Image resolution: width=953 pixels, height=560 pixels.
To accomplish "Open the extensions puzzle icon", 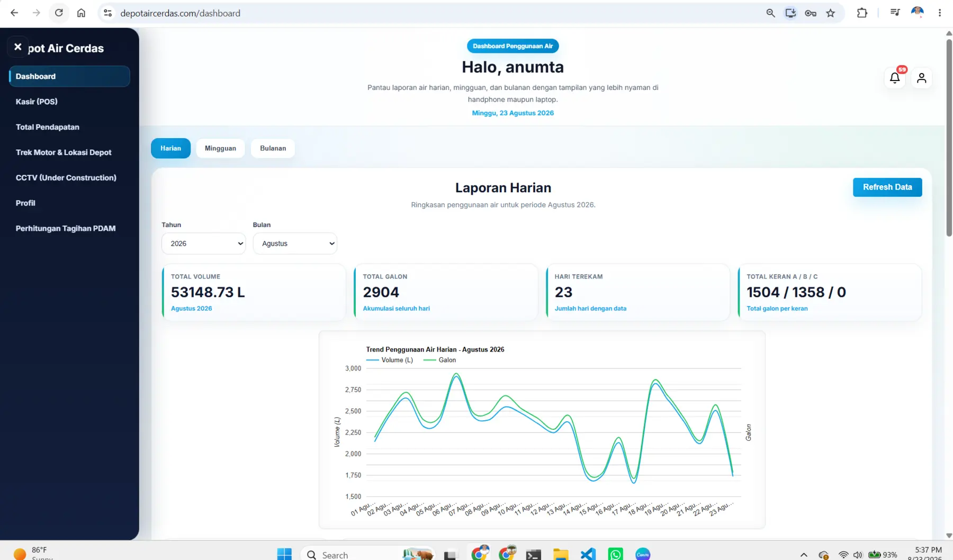I will pos(862,13).
